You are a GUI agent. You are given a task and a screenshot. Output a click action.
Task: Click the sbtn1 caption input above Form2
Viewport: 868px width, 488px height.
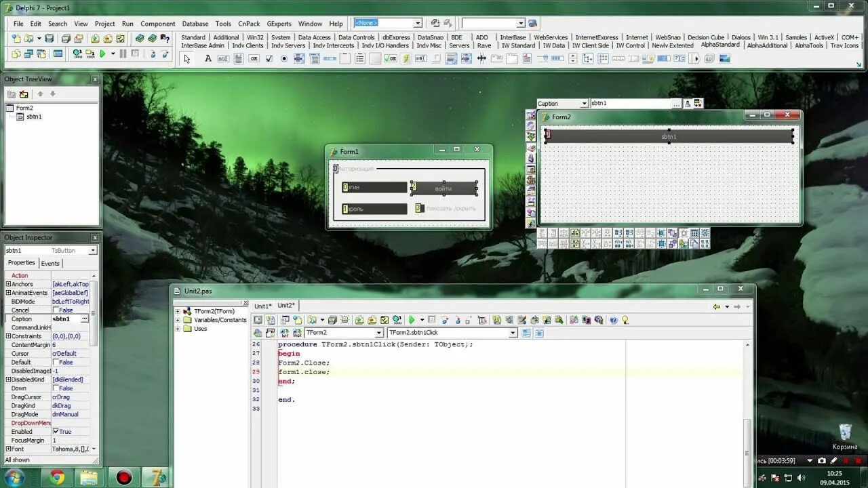pos(631,104)
